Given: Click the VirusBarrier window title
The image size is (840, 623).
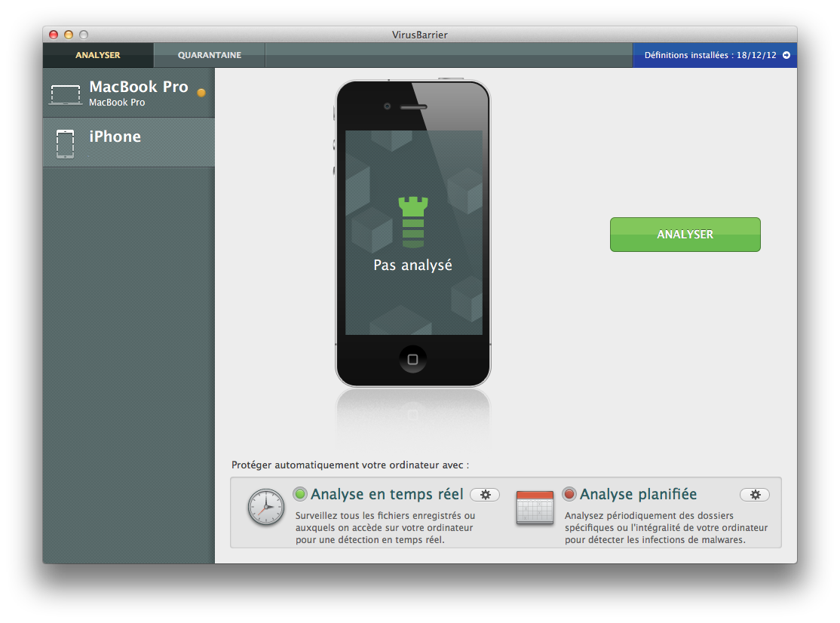Looking at the screenshot, I should click(419, 35).
